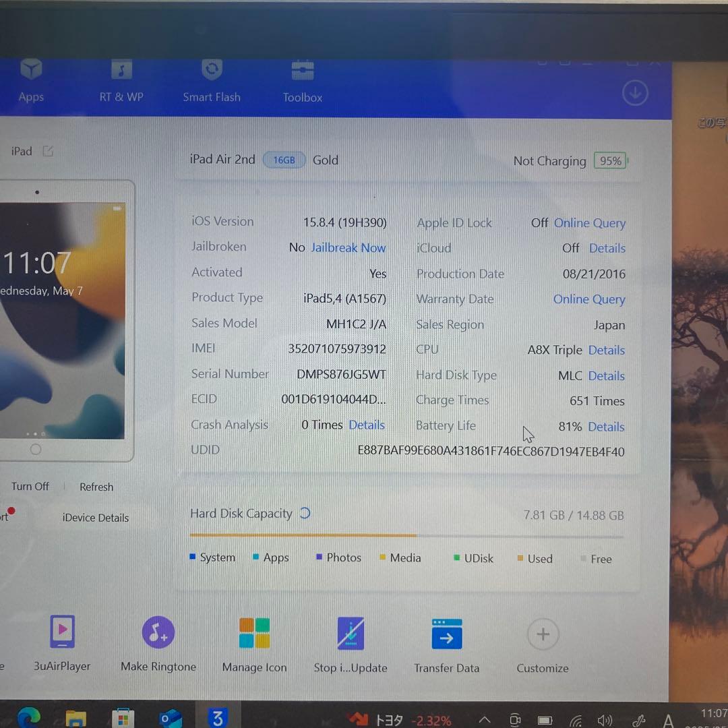Add a shortcut with Customize plus
This screenshot has height=728, width=728.
coord(543,635)
